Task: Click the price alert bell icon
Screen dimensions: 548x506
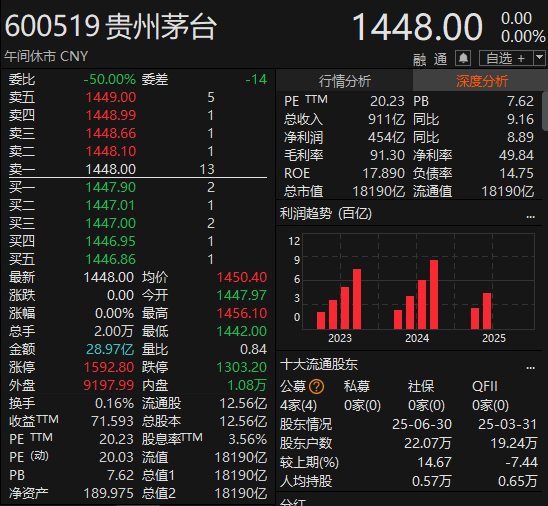Action: [463, 58]
